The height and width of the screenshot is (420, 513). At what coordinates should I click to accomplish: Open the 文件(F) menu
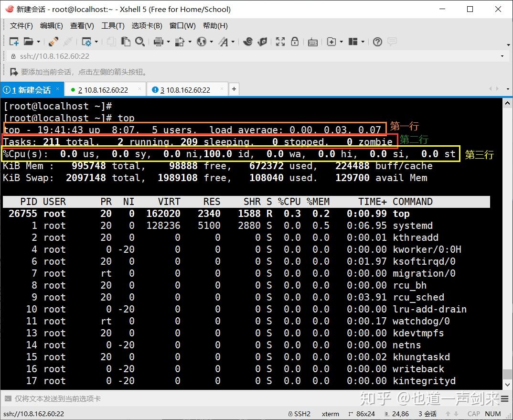[21, 26]
